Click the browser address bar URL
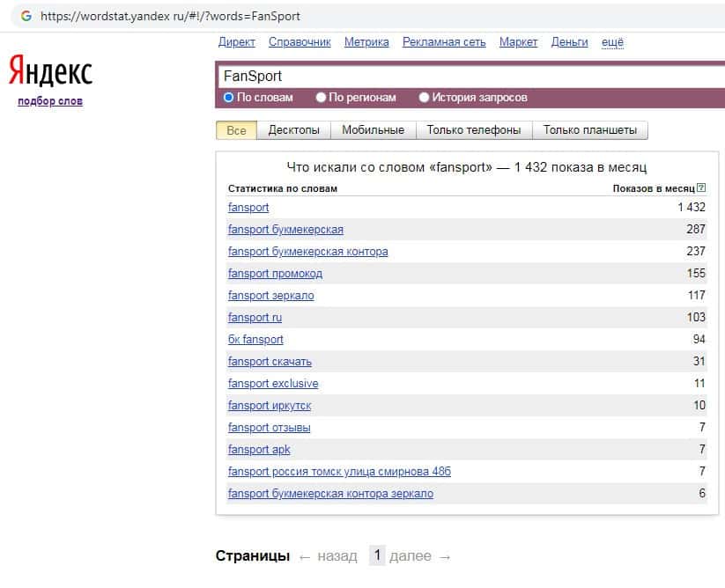 point(176,16)
